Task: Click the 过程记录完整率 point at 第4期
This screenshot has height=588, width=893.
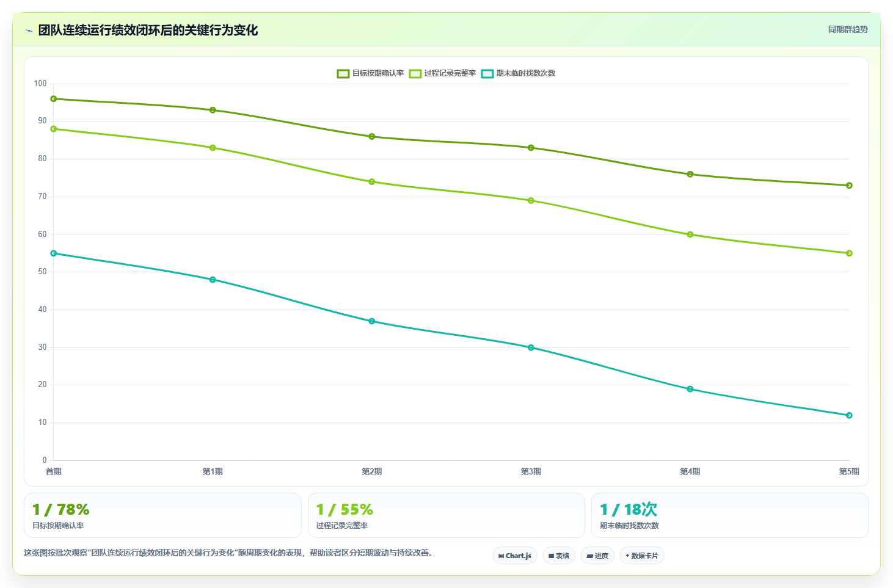Action: click(x=690, y=234)
